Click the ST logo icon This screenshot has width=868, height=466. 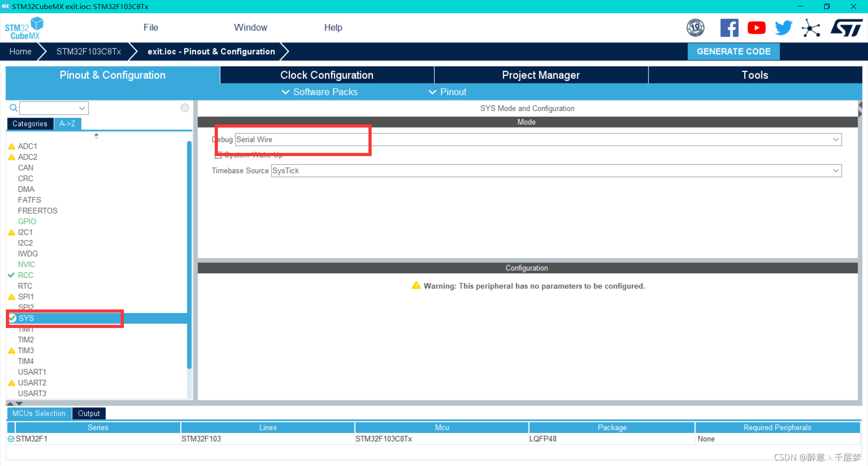tap(847, 28)
